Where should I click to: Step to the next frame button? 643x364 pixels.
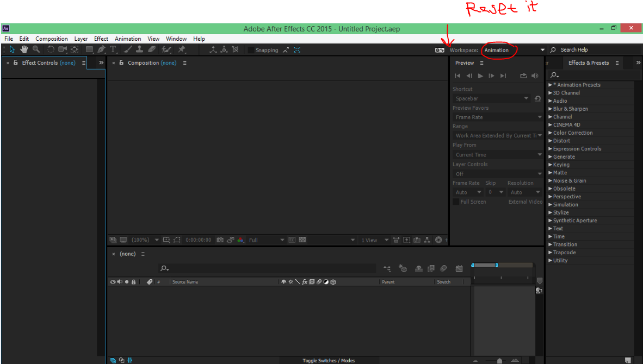pyautogui.click(x=491, y=76)
